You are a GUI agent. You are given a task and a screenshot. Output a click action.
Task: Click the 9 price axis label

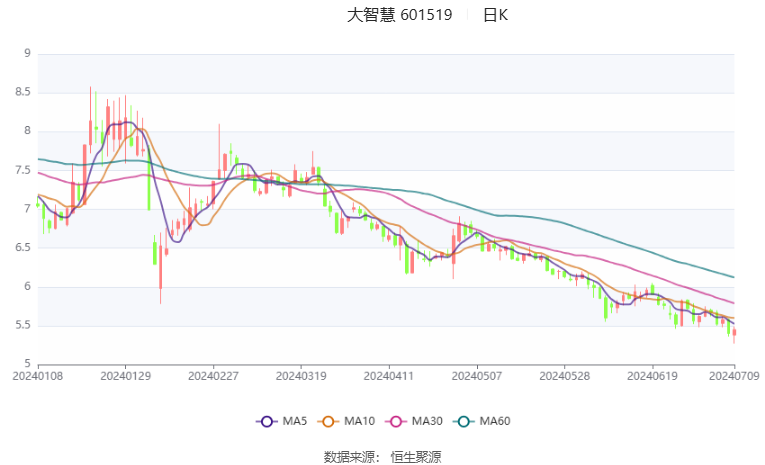(x=27, y=53)
